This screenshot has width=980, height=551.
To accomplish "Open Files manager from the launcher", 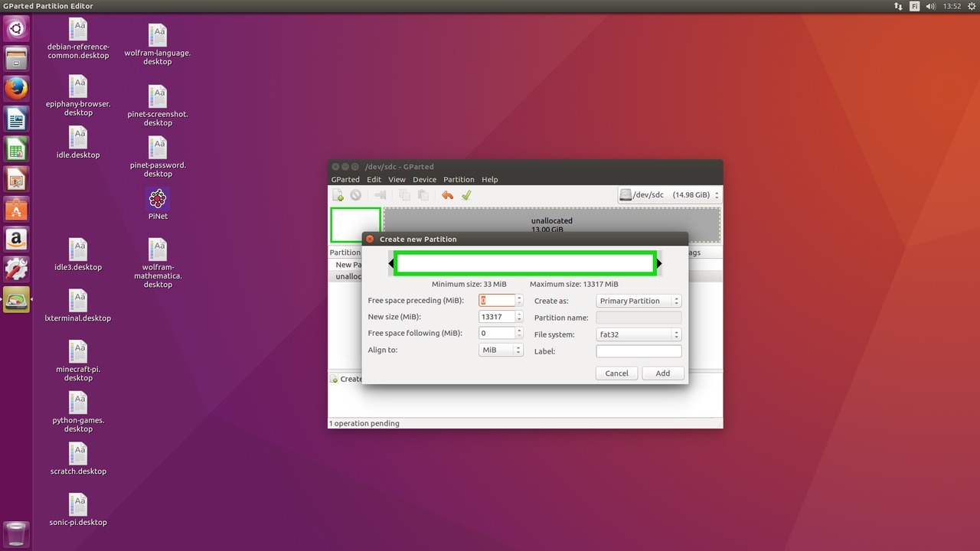I will tap(16, 58).
